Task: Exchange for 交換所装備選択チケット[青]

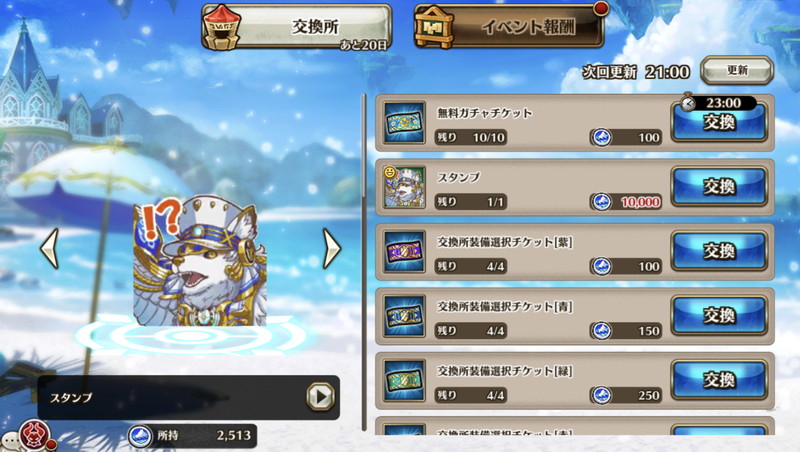Action: tap(719, 316)
